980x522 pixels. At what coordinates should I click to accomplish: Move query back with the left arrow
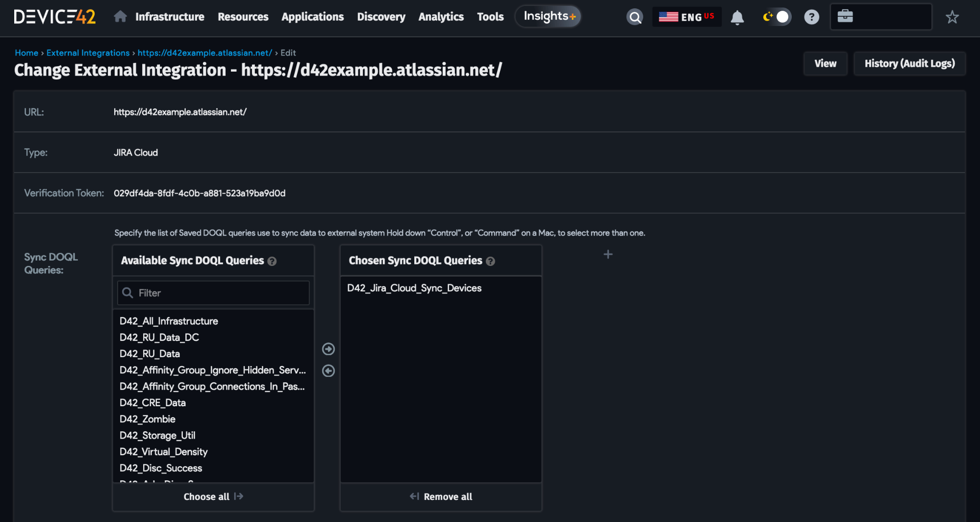click(x=328, y=371)
